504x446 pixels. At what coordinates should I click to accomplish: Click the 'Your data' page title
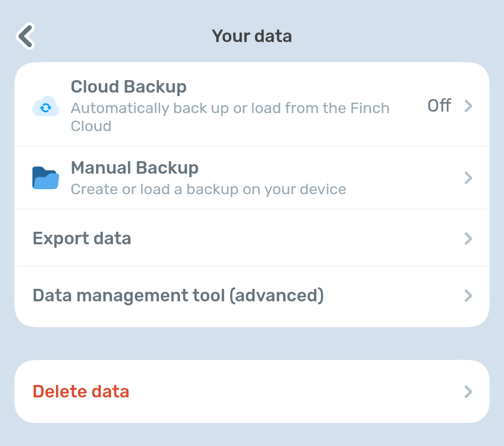pyautogui.click(x=251, y=36)
